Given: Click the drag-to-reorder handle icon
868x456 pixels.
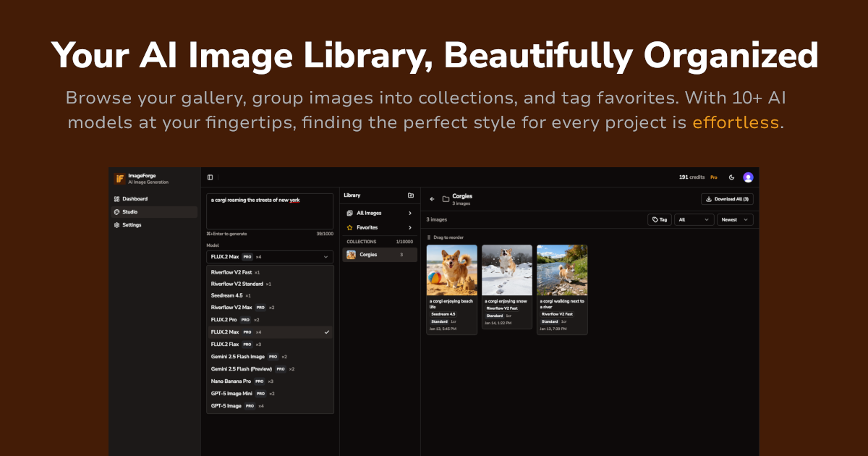Looking at the screenshot, I should click(x=427, y=237).
